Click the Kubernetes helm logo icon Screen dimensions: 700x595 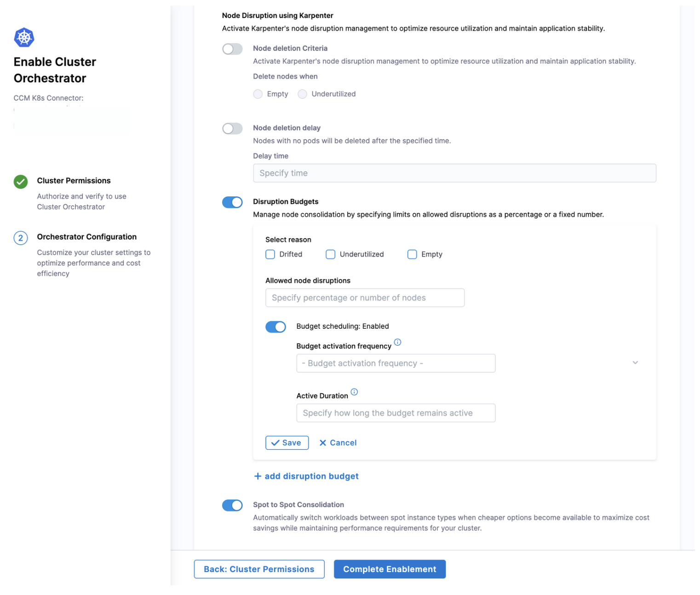click(x=24, y=37)
